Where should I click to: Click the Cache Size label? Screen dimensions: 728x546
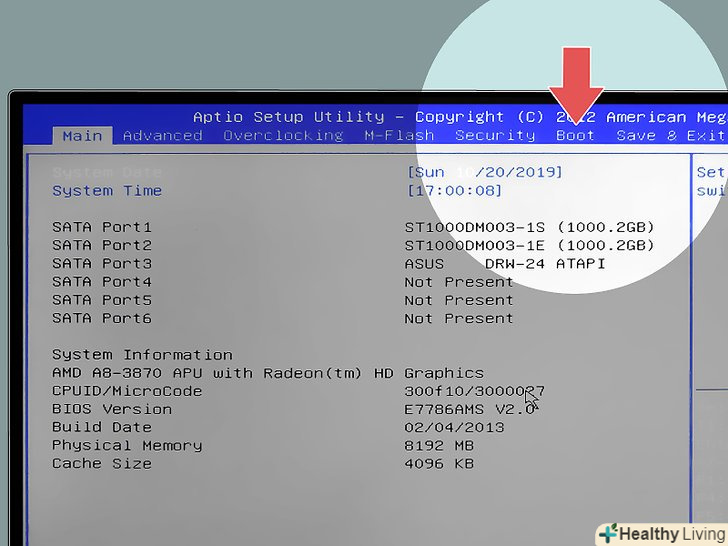(x=102, y=464)
